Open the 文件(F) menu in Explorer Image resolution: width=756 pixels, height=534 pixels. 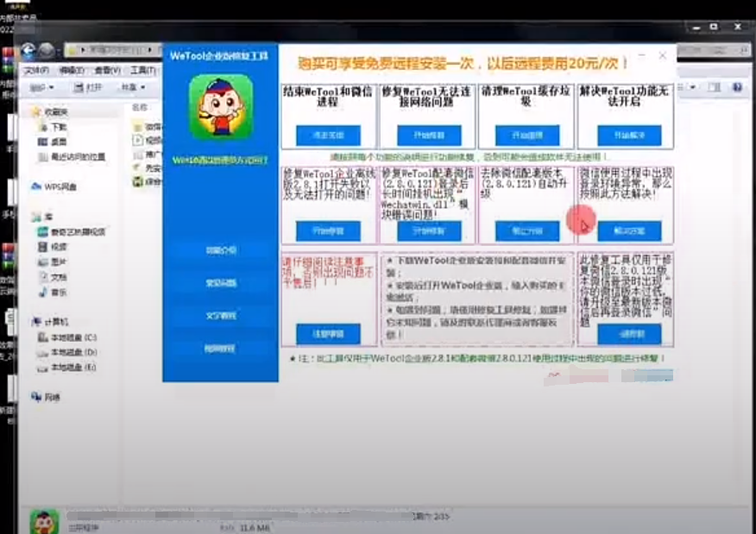point(36,71)
